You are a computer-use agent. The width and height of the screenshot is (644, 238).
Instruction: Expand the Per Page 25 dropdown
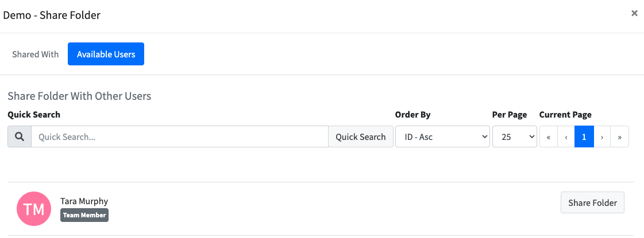pyautogui.click(x=515, y=136)
